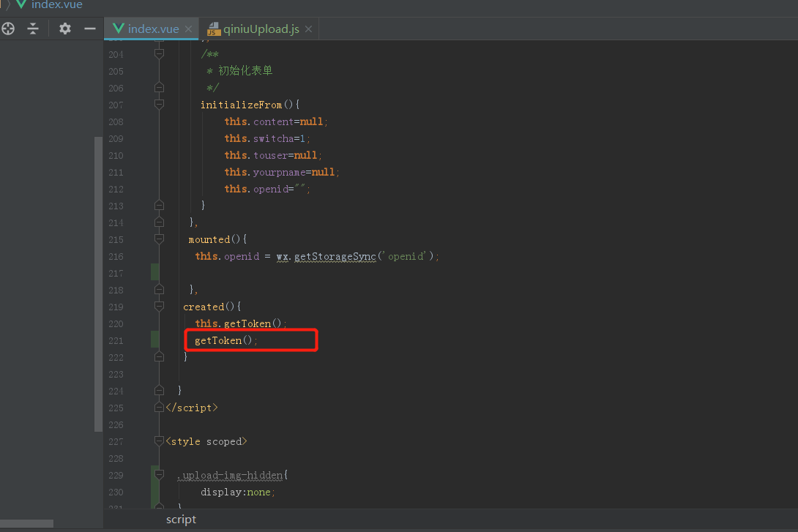Click on 'getToken()' at line 221
The height and width of the screenshot is (532, 798).
226,340
